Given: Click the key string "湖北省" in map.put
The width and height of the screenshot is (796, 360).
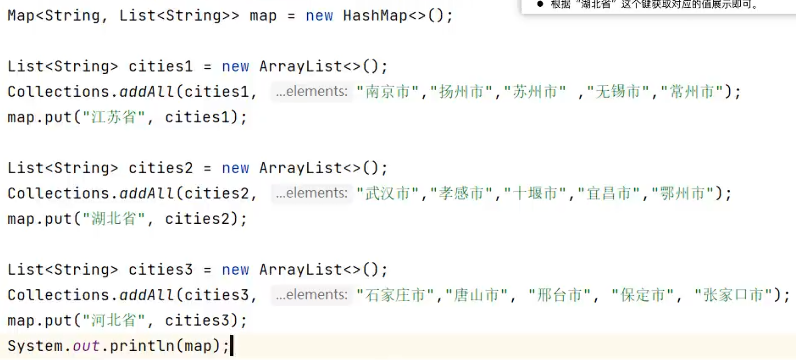Looking at the screenshot, I should pos(114,219).
